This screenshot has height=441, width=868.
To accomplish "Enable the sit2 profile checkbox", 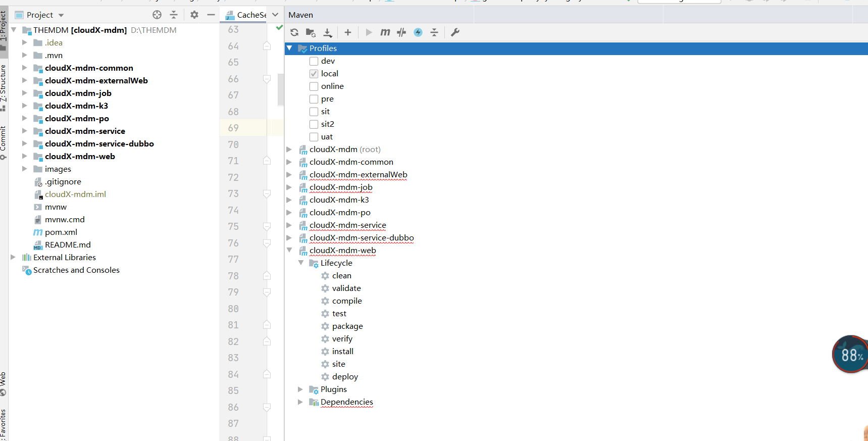I will [x=314, y=124].
